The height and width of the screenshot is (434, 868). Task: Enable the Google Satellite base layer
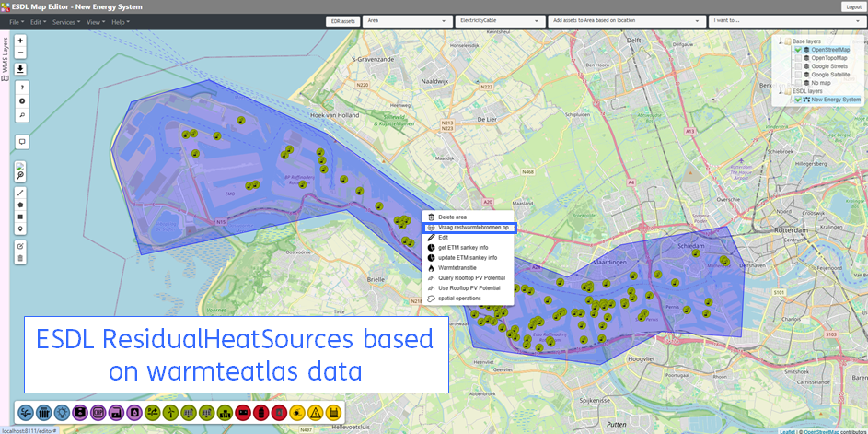pos(797,75)
